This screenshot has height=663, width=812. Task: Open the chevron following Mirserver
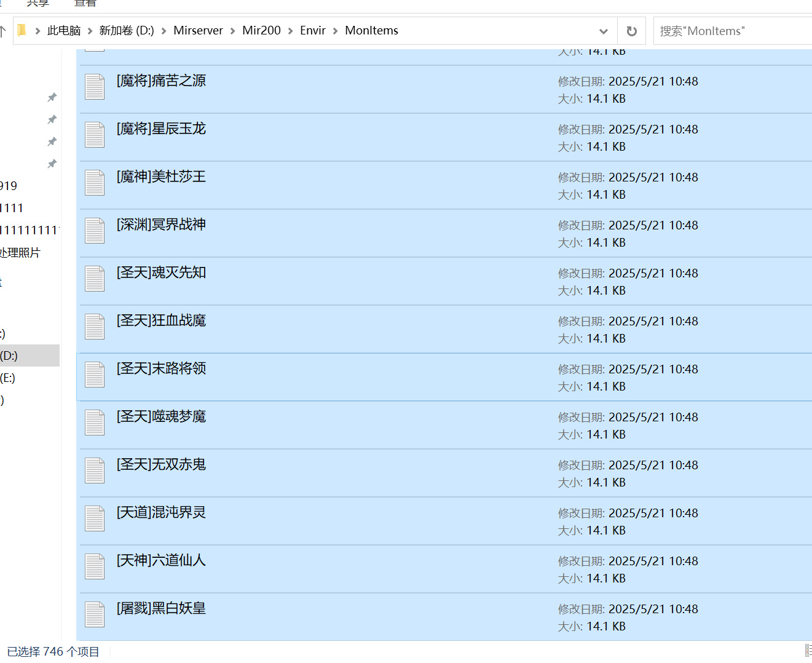click(x=233, y=31)
